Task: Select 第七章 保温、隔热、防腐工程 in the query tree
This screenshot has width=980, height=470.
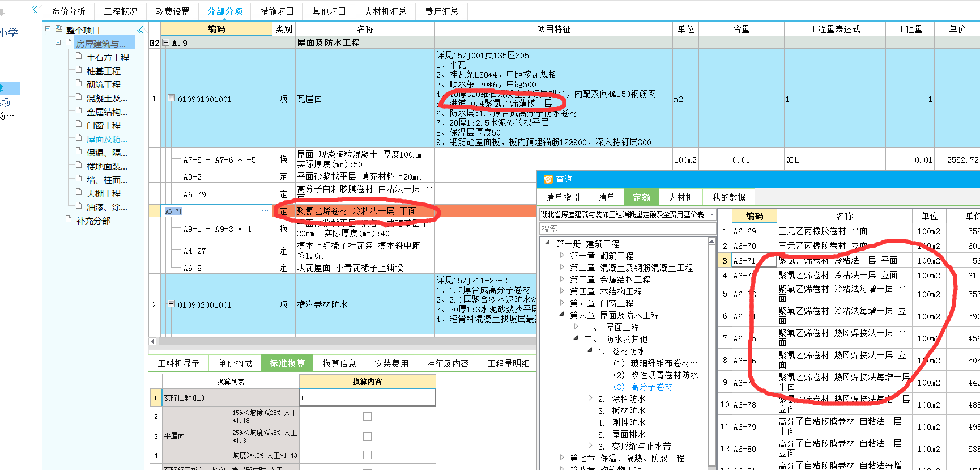Action: point(627,458)
